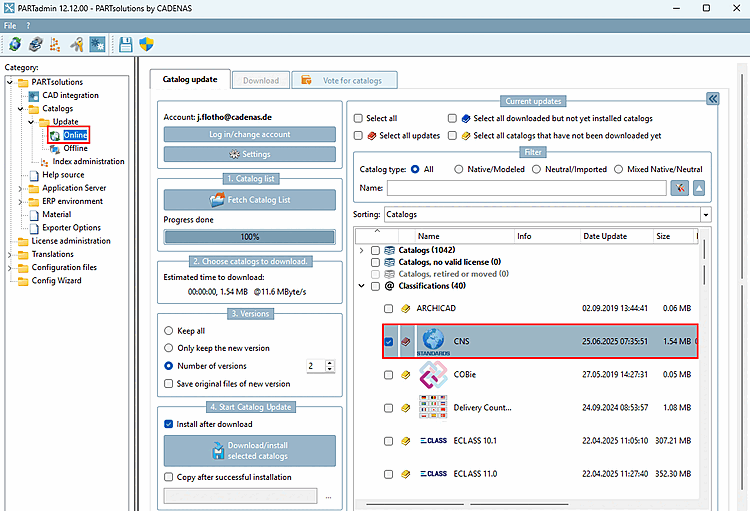The height and width of the screenshot is (511, 750).
Task: Enable Copy after successful installation checkbox
Action: pyautogui.click(x=168, y=477)
